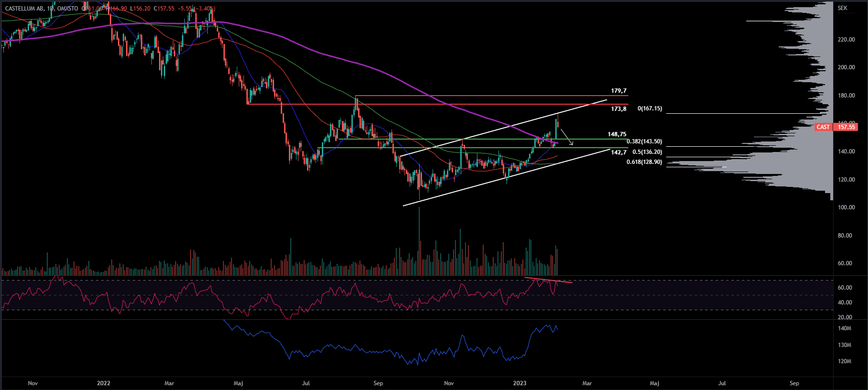This screenshot has width=868, height=390.
Task: Select the 148,75 support text label
Action: pos(617,134)
